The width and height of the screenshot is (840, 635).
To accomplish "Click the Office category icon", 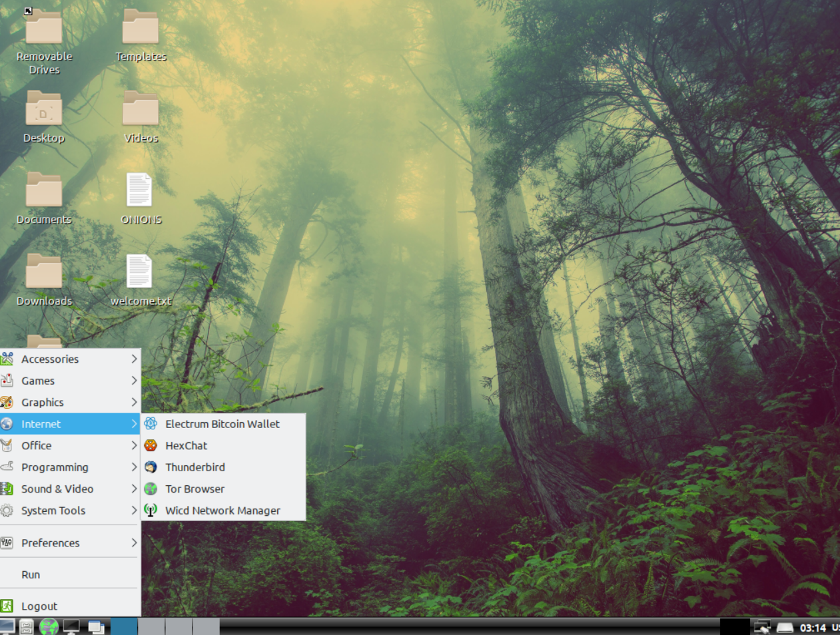I will (x=7, y=445).
